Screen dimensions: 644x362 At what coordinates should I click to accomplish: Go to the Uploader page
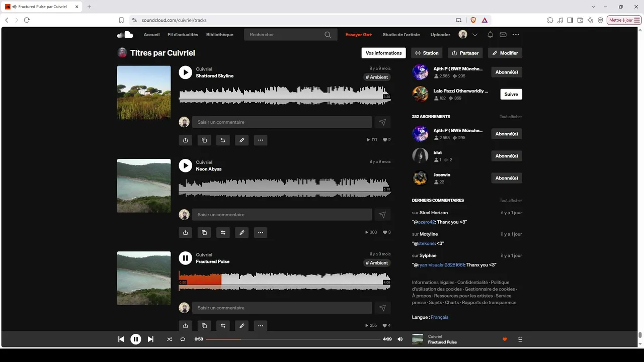coord(440,35)
